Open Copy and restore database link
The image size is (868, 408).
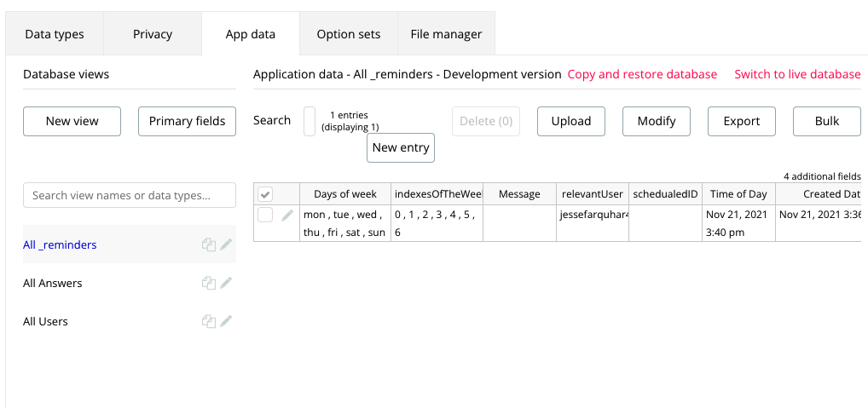pyautogui.click(x=642, y=74)
